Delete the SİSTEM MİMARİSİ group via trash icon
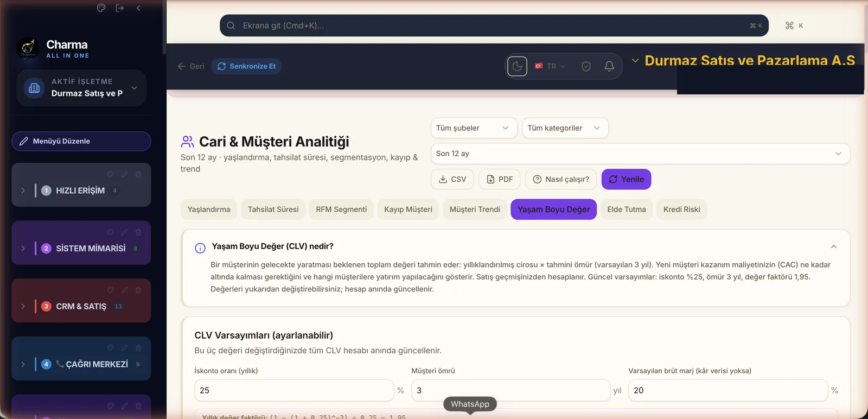The height and width of the screenshot is (419, 868). tap(138, 232)
